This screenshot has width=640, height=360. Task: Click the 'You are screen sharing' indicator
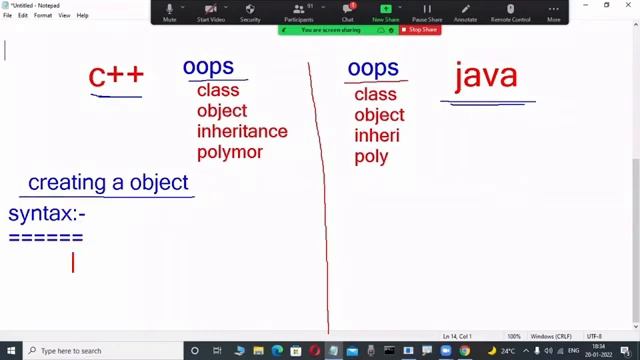(x=331, y=30)
